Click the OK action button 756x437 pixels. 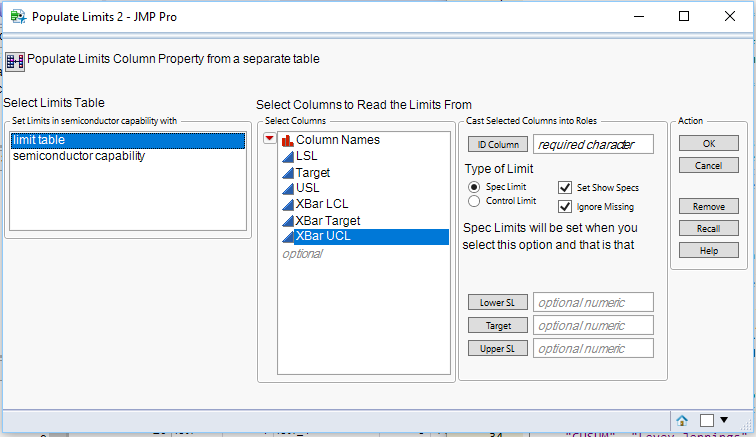[x=709, y=143]
